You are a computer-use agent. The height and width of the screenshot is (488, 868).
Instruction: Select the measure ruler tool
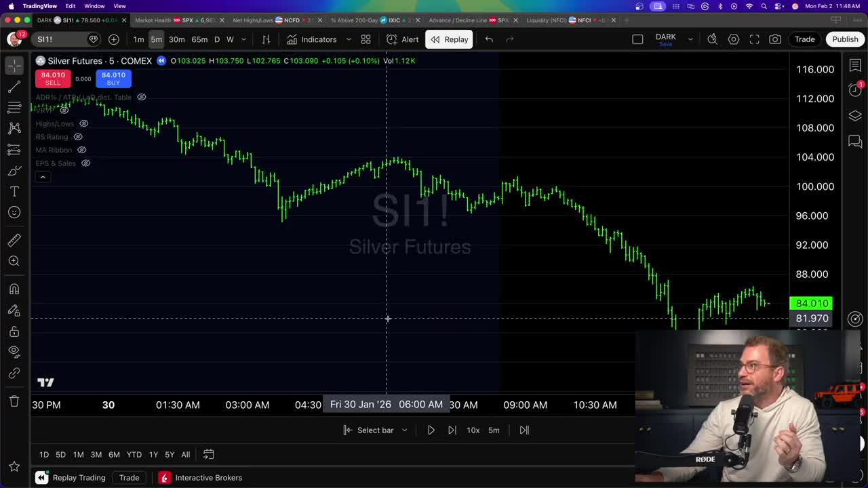(x=14, y=240)
